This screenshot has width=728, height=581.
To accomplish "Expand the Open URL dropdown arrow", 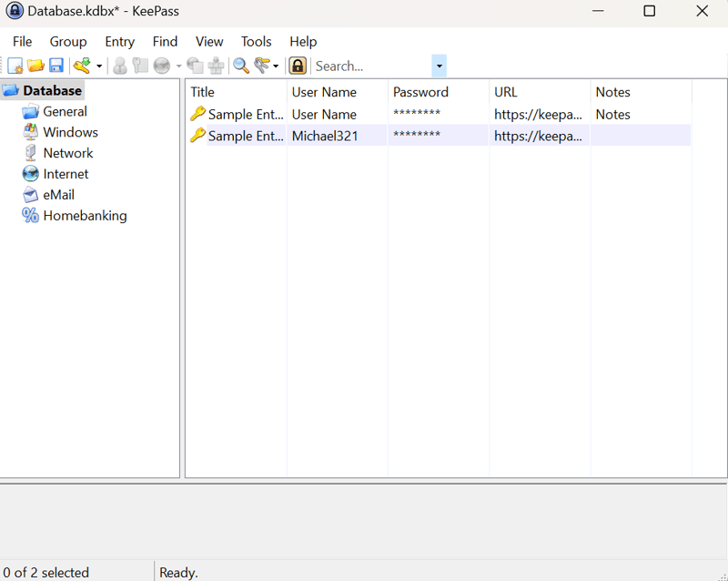I will [x=178, y=66].
